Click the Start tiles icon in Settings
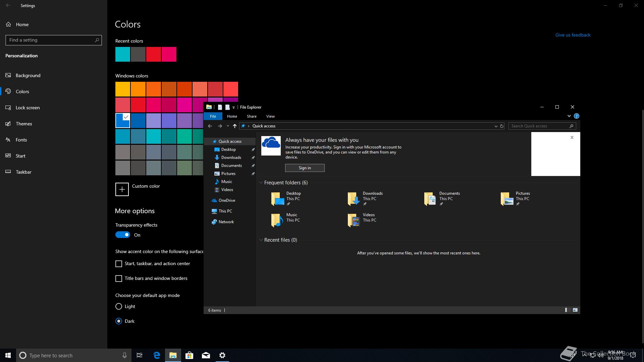644x362 pixels. coord(8,156)
